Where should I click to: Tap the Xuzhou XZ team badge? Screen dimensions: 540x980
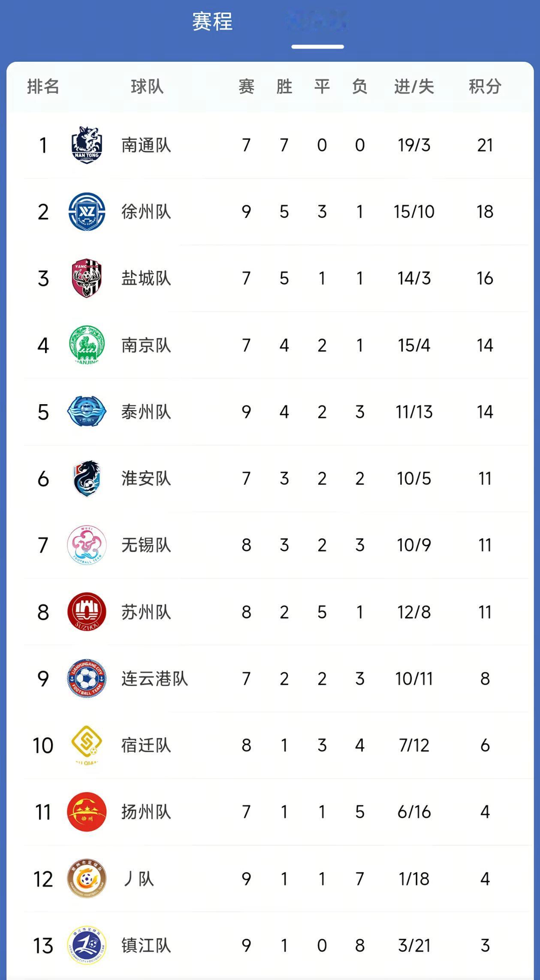click(x=87, y=212)
